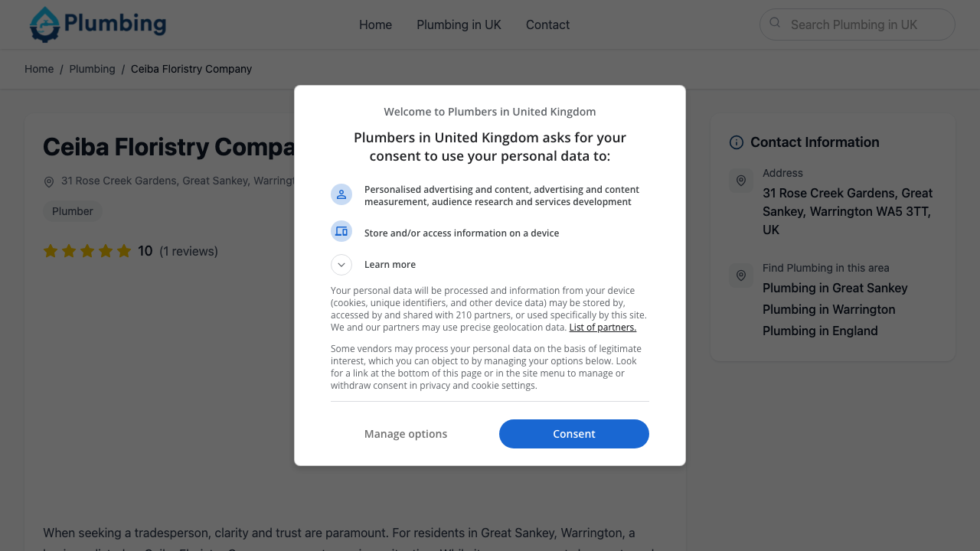Viewport: 980px width, 551px height.
Task: Click the location pin beside Address
Action: click(741, 181)
